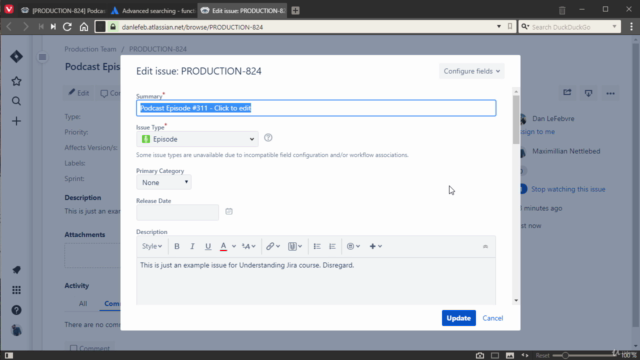Apply text color with the A icon

[x=223, y=246]
